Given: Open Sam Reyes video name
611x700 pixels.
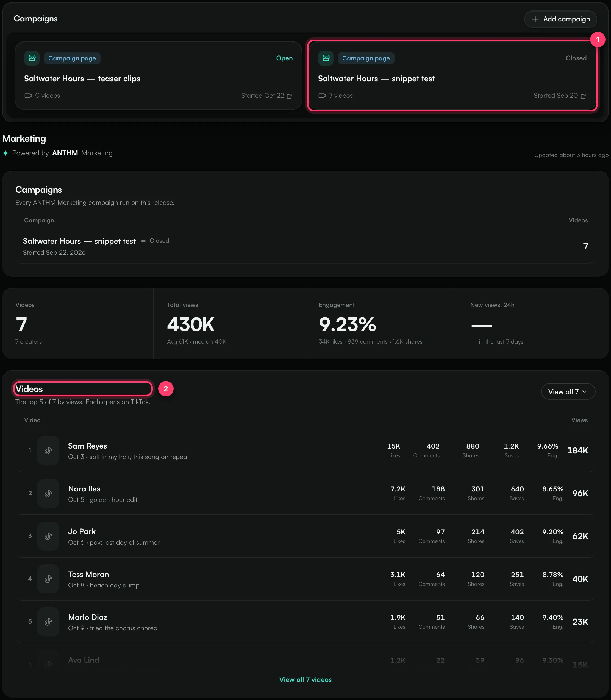Looking at the screenshot, I should tap(88, 446).
